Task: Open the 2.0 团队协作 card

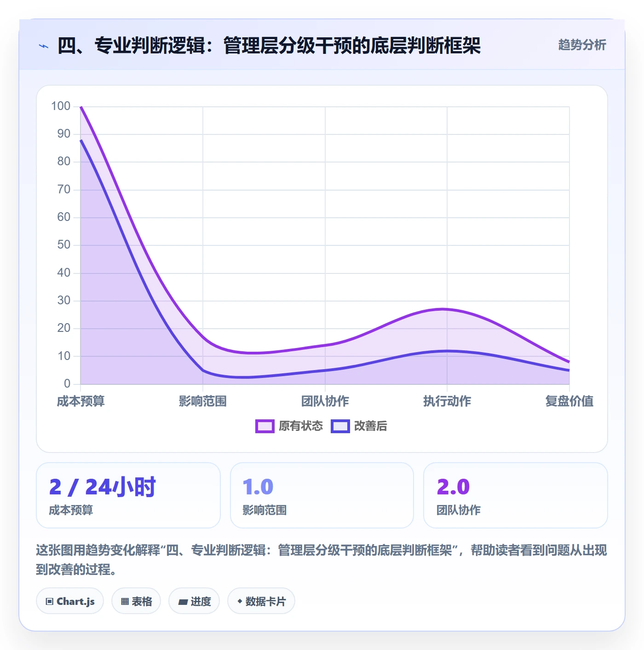Action: point(516,495)
